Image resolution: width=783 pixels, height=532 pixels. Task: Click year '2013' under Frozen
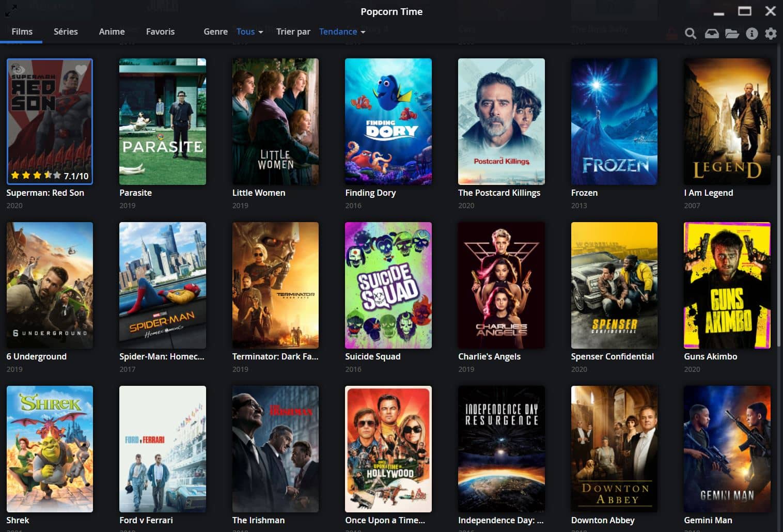tap(579, 206)
